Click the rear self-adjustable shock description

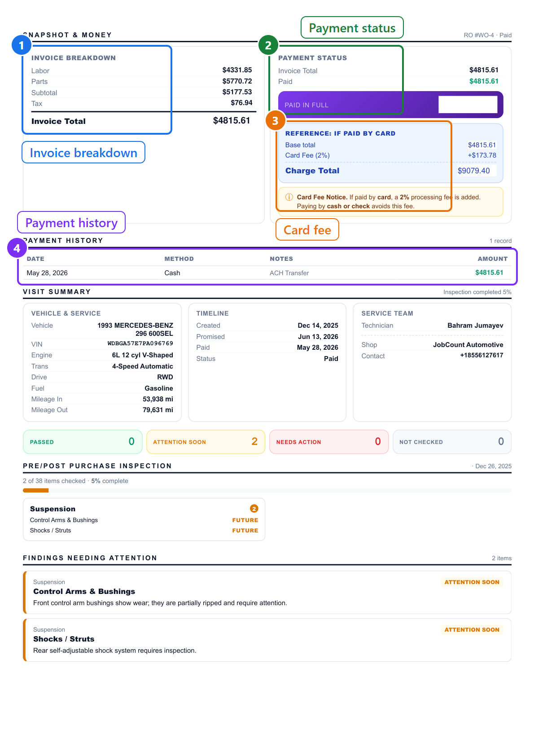[x=115, y=651]
